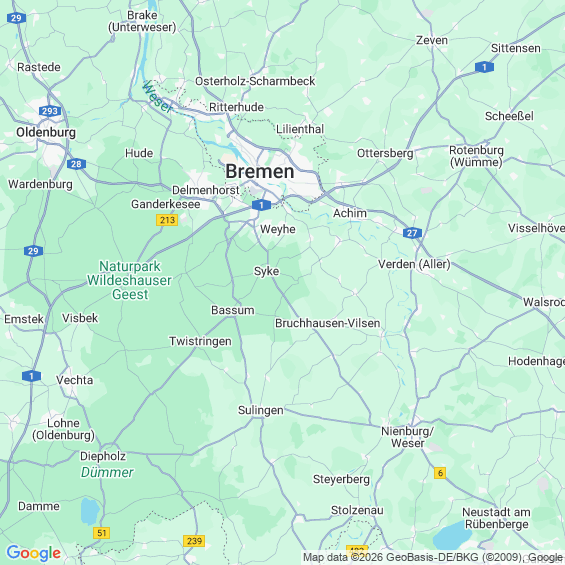The image size is (565, 565).
Task: Click the yellow 239 road shield
Action: (x=194, y=541)
